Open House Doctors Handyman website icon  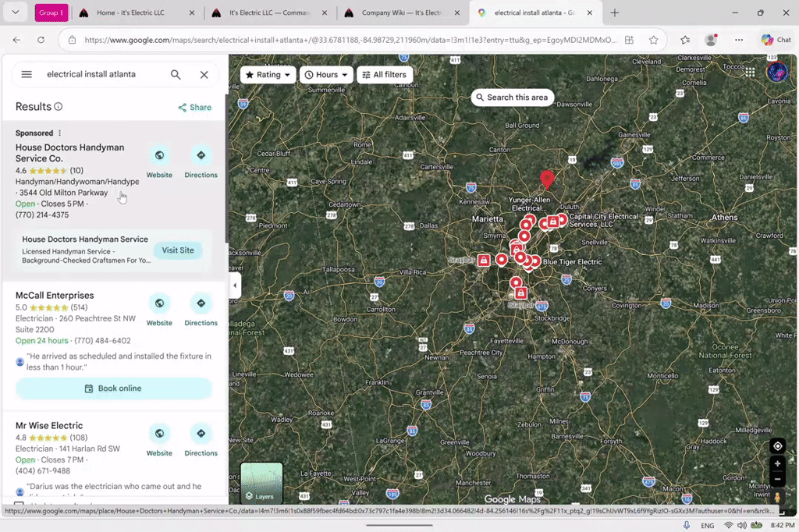tap(159, 155)
